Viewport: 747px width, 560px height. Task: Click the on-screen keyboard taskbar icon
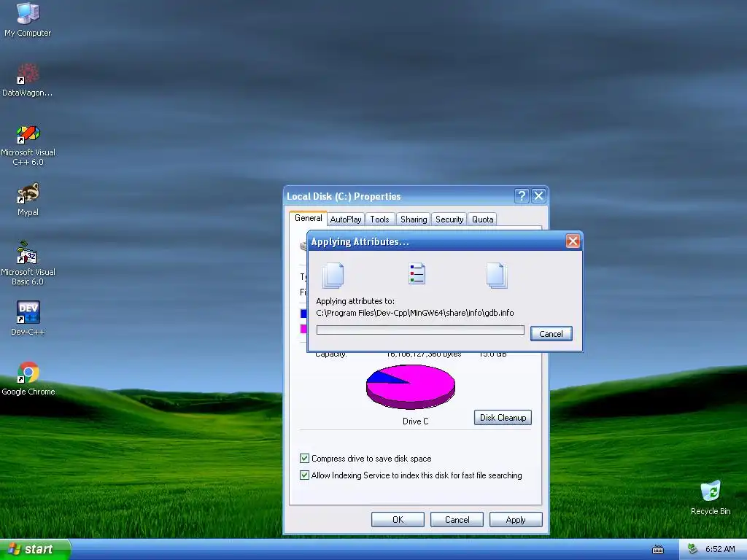point(658,550)
